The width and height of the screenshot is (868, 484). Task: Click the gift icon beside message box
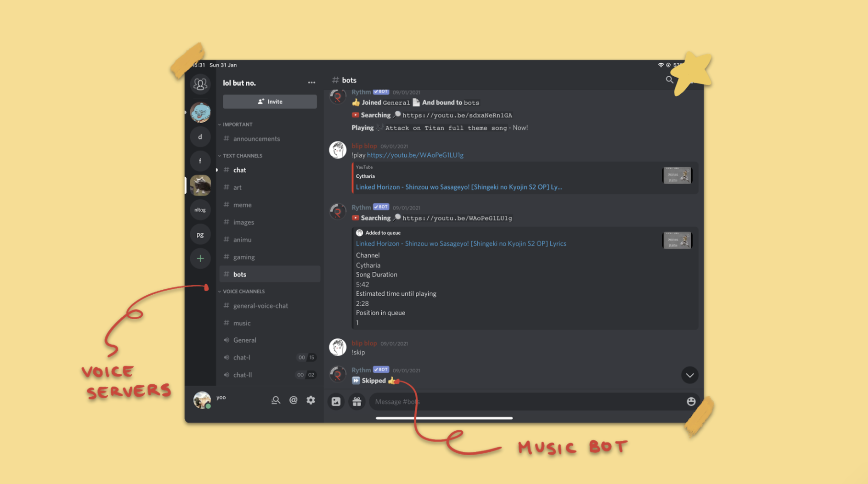[357, 402]
